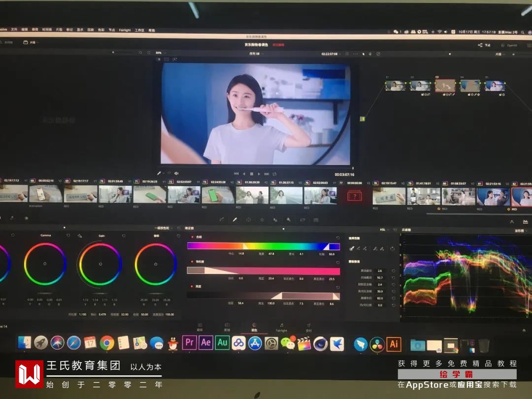This screenshot has width=532, height=399.
Task: Toggle viewer audio mute speaker icon
Action: click(x=176, y=173)
